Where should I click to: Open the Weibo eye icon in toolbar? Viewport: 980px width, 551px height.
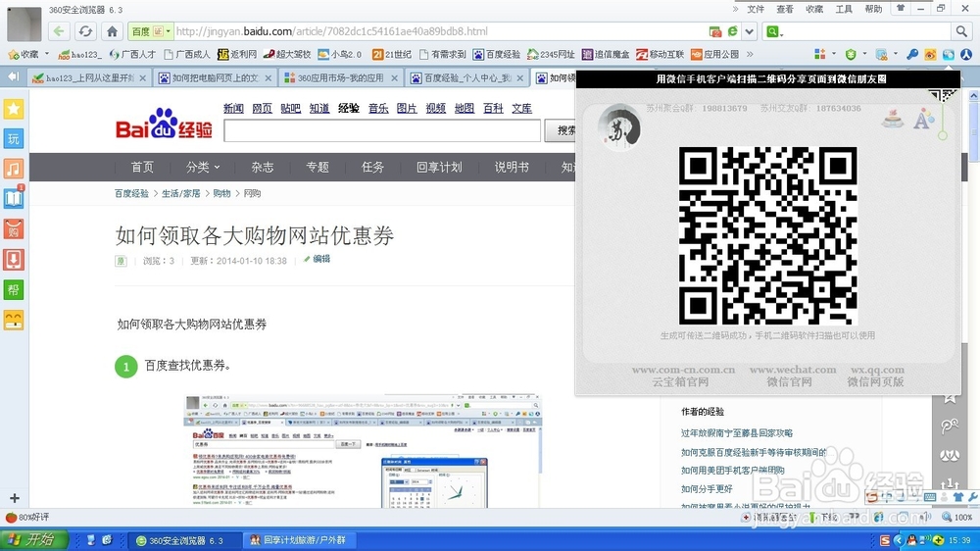click(931, 54)
